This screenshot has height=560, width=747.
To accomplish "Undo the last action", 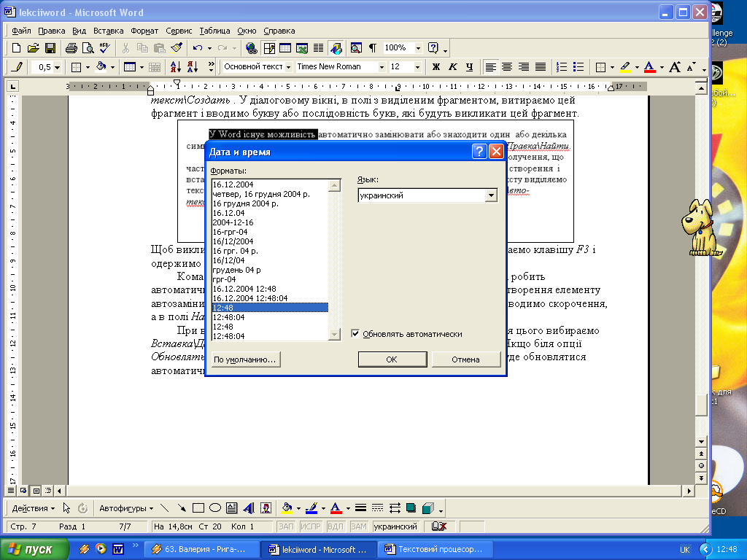I will (198, 47).
